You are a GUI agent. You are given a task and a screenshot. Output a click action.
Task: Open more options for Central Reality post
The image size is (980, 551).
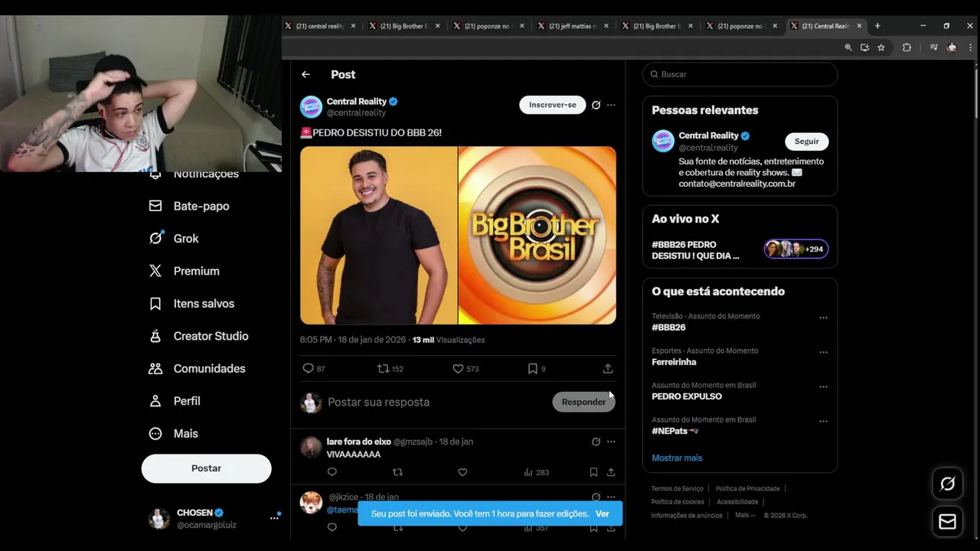tap(611, 105)
